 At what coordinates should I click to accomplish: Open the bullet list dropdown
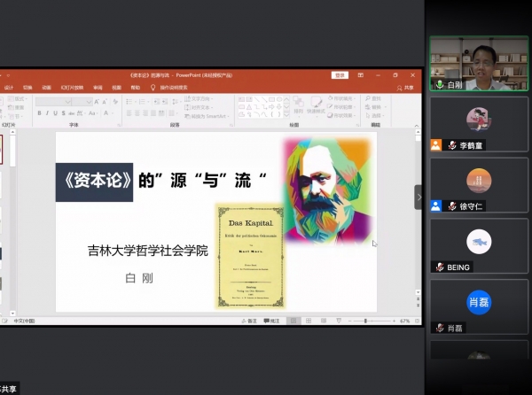coord(136,102)
